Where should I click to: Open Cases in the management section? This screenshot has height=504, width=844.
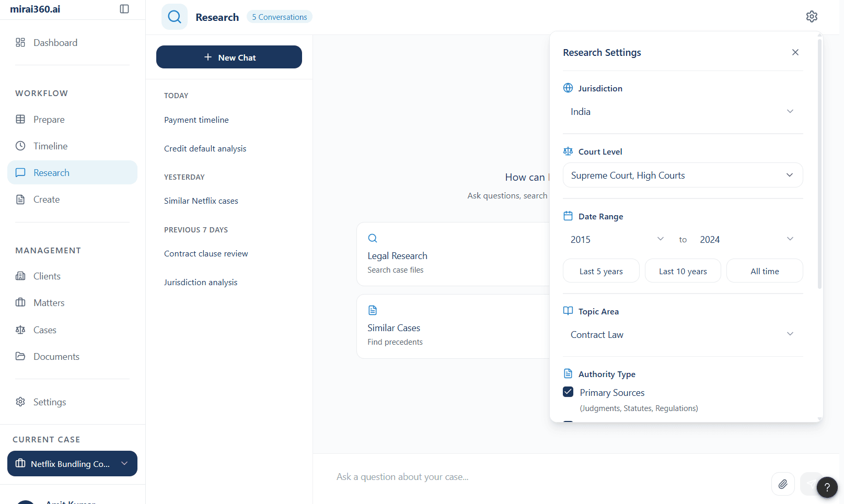44,330
